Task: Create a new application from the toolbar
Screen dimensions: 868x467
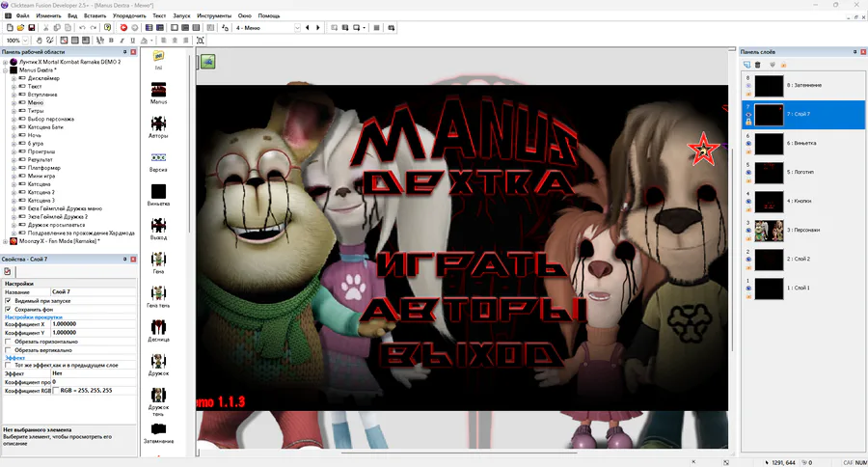Action: (x=10, y=28)
